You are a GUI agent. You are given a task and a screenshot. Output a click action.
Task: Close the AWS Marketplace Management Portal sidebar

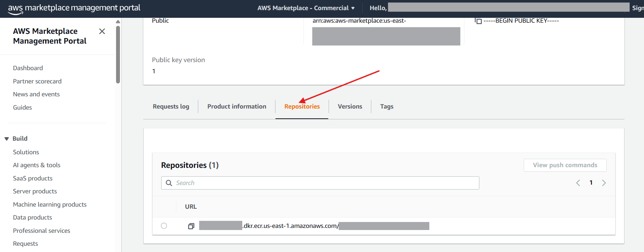click(102, 31)
